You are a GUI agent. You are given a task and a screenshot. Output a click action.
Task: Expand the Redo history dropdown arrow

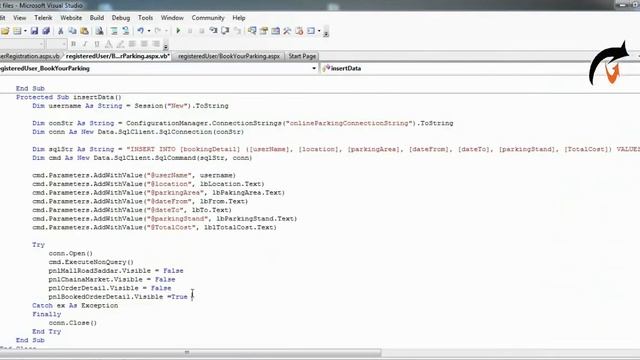coord(166,31)
